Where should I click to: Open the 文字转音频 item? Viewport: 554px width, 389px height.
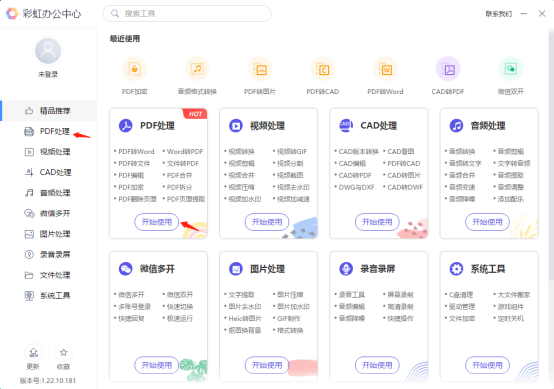coord(514,164)
